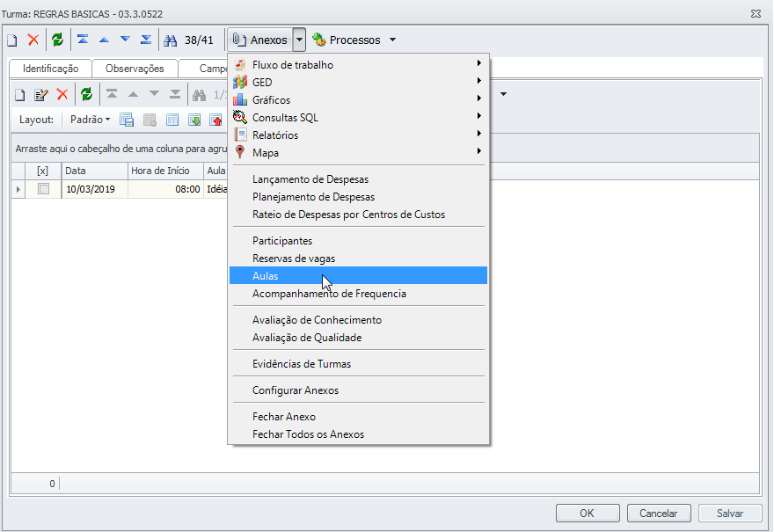Screen dimensions: 774x532
Task: Open Avaliação de Conhecimento menu entry
Action: (358, 320)
